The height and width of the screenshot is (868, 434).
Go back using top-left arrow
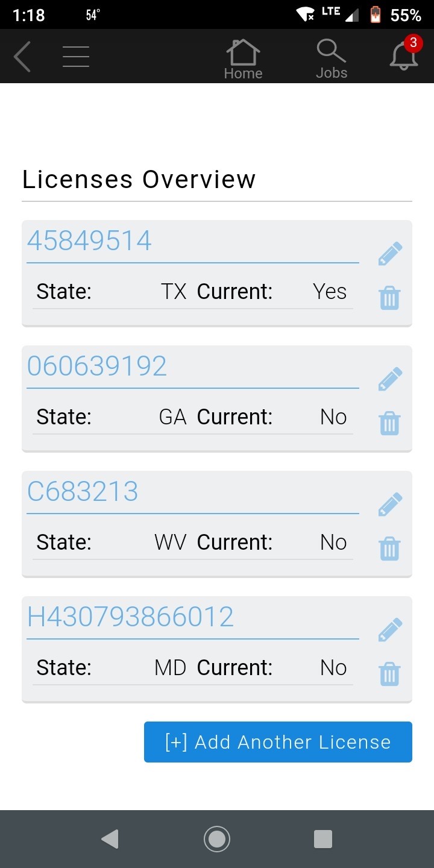coord(23,57)
